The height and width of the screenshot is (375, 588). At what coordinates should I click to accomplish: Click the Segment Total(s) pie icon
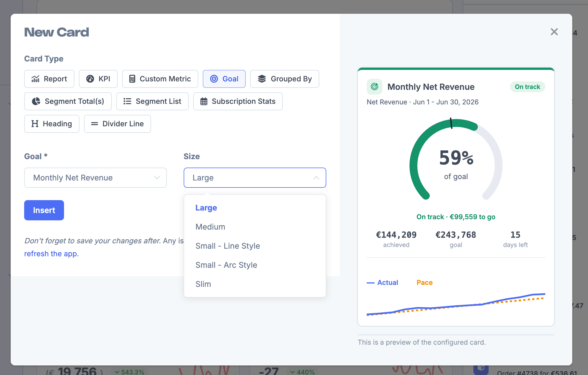(x=36, y=101)
